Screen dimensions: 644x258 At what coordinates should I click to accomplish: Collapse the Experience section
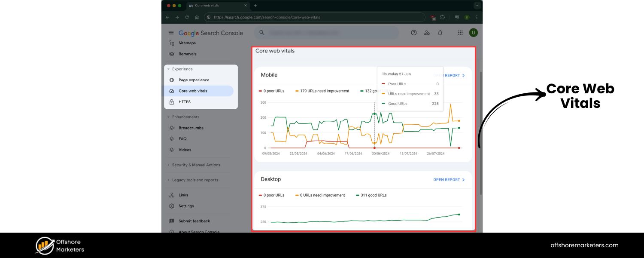(182, 69)
